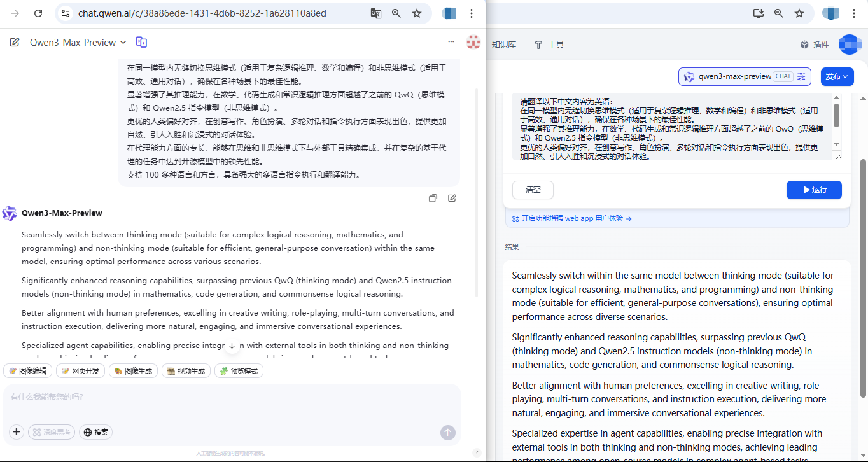Bookmark the chat.qwen.ai page with star
The width and height of the screenshot is (868, 462).
pyautogui.click(x=417, y=13)
